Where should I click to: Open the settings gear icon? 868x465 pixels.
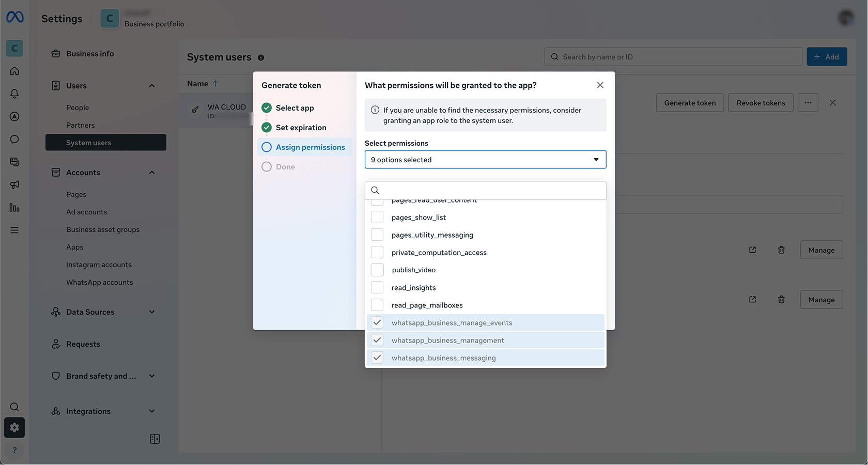point(14,428)
